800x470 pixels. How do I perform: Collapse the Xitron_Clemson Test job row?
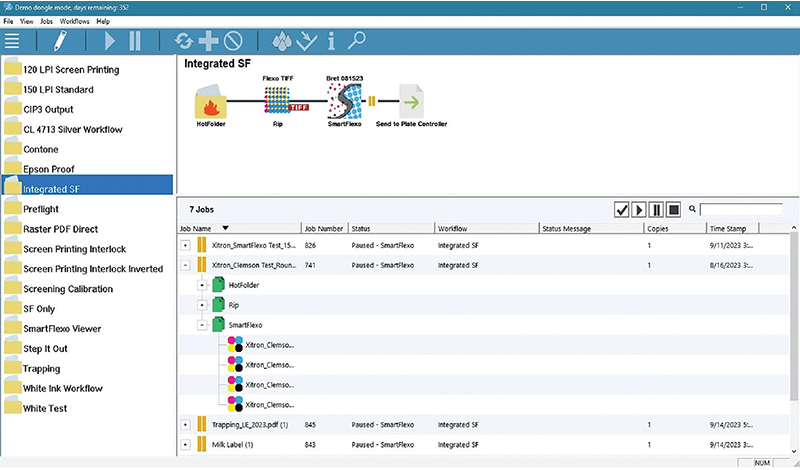point(185,265)
